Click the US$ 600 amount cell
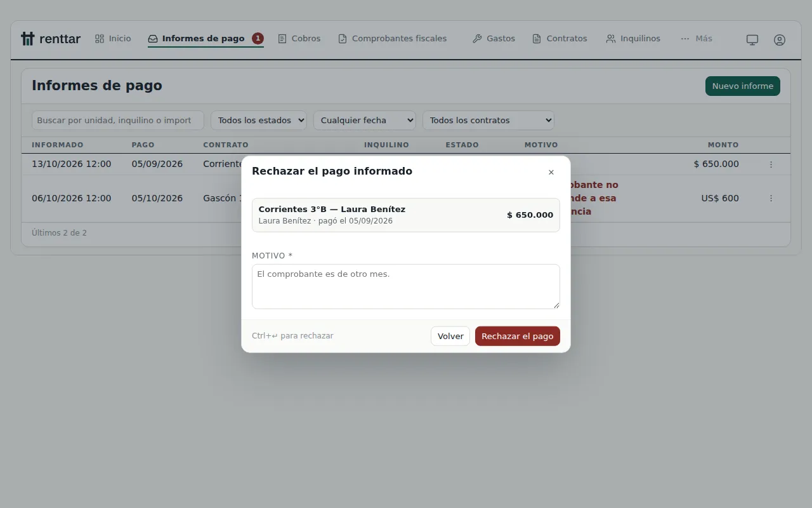 click(720, 198)
